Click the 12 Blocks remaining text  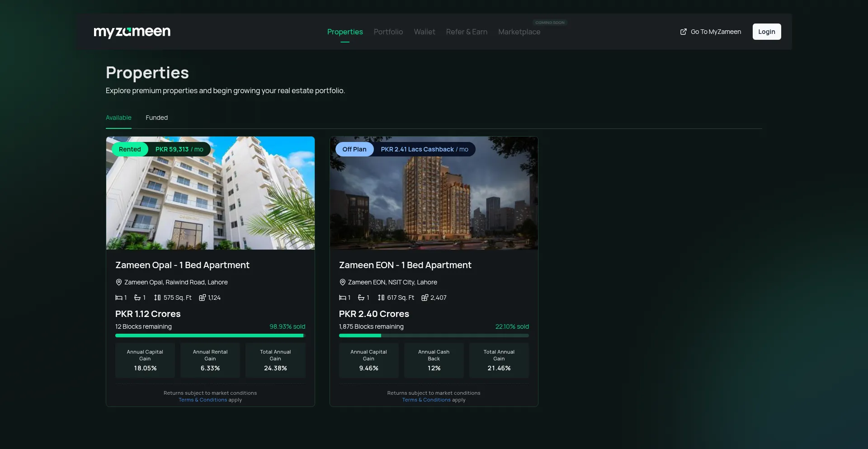(143, 326)
